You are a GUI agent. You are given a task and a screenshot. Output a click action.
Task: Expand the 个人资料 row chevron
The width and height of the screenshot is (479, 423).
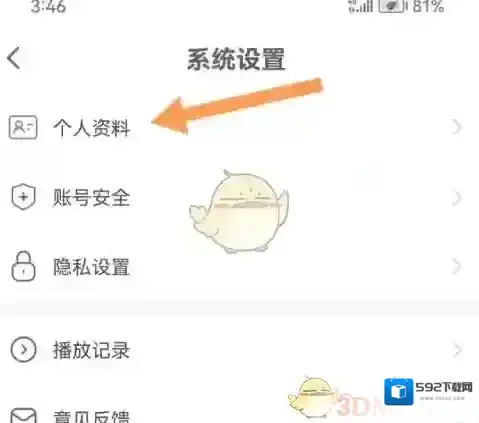click(x=458, y=127)
